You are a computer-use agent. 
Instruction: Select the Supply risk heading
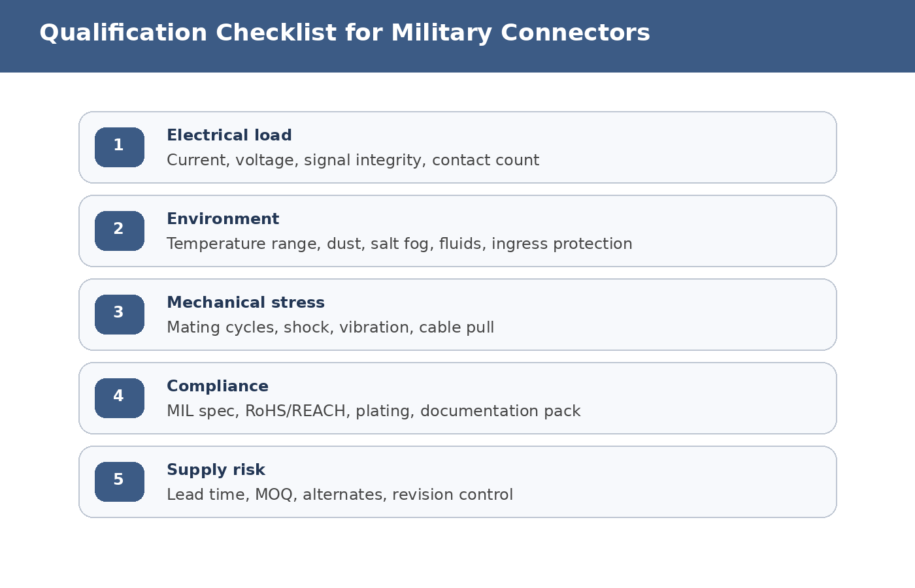[x=216, y=470]
